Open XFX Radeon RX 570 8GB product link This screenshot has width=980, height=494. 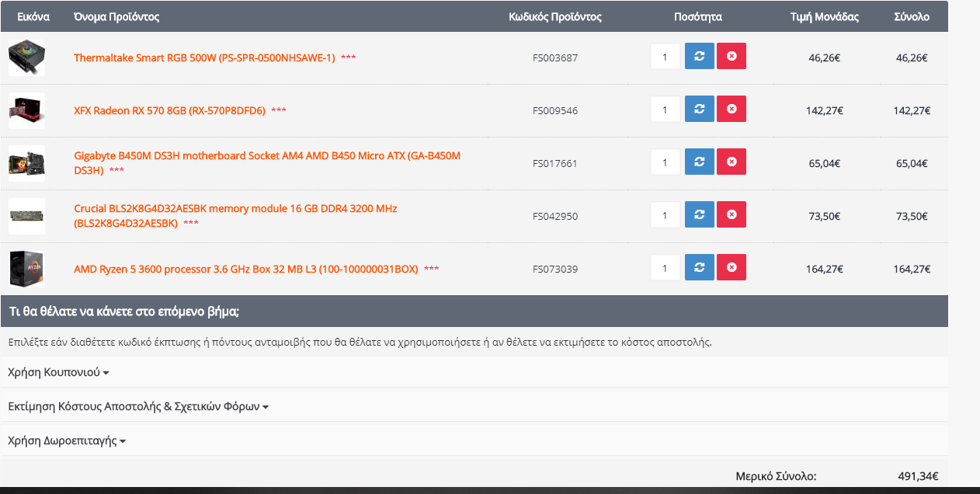pyautogui.click(x=169, y=110)
